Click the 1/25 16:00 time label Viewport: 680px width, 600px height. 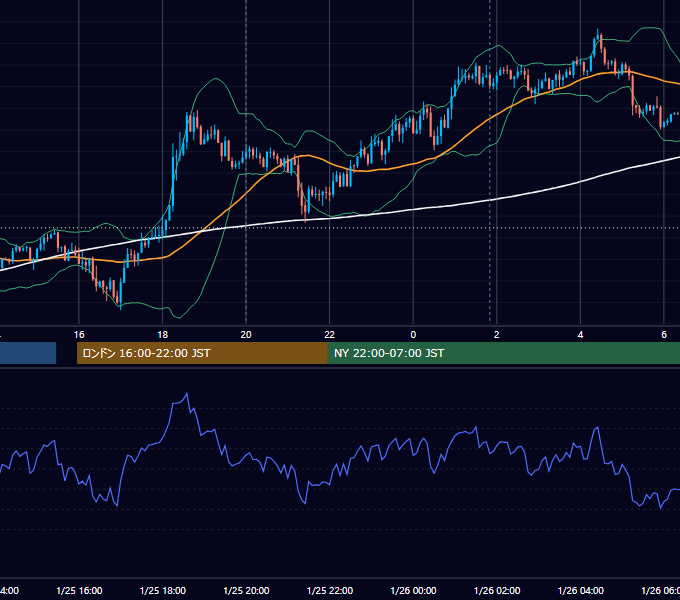tap(79, 590)
